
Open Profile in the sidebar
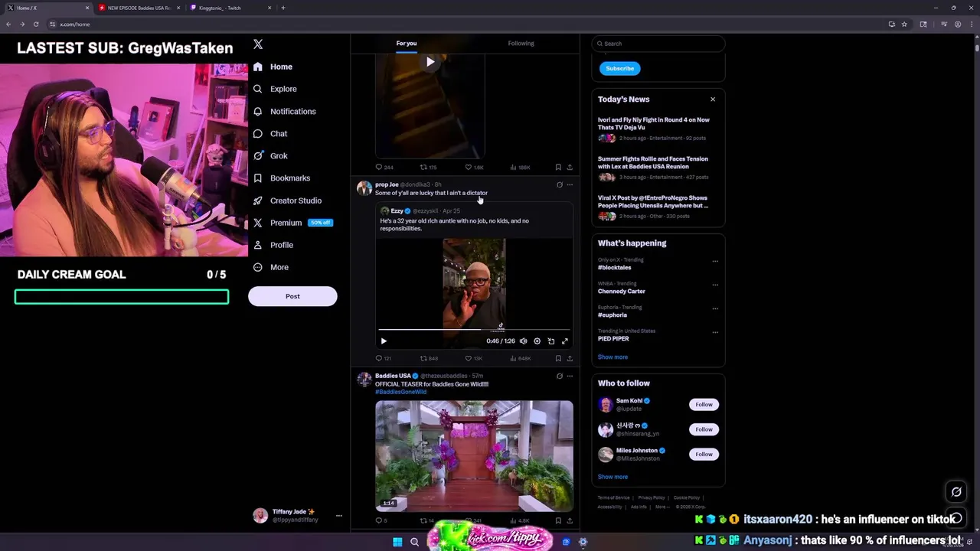click(273, 245)
